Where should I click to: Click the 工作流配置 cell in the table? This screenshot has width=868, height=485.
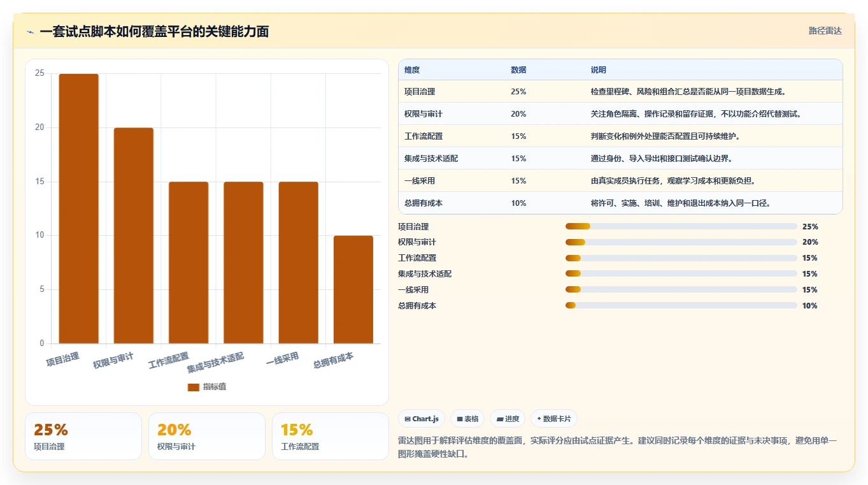pyautogui.click(x=423, y=136)
